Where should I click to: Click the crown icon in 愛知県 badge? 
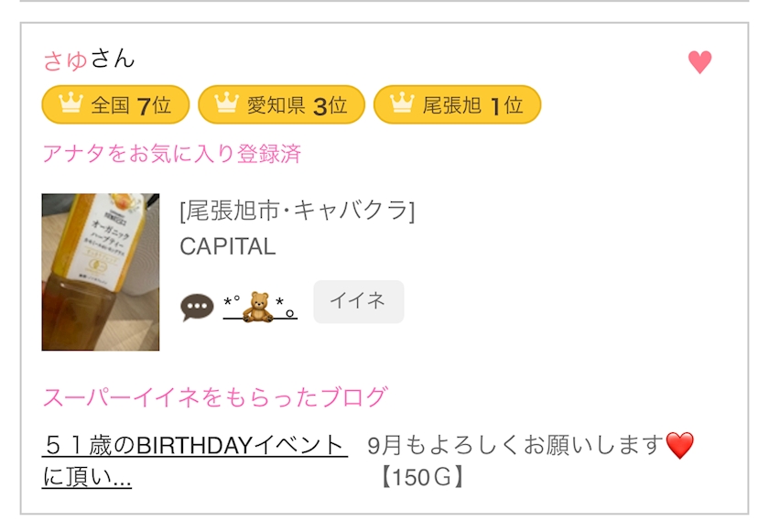[x=227, y=104]
